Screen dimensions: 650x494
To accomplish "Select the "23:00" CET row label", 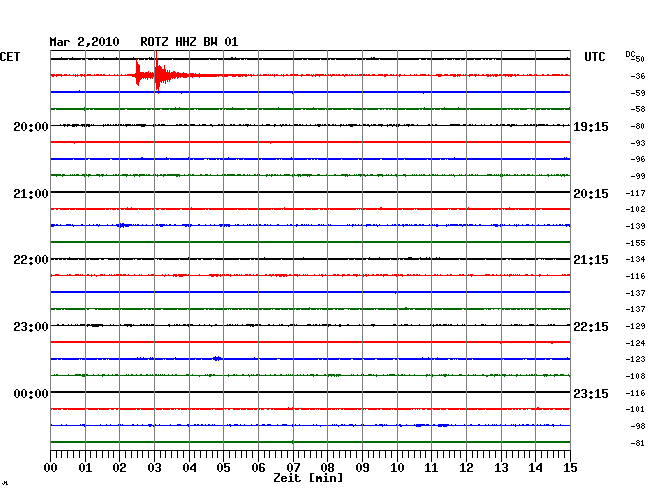I will click(31, 327).
